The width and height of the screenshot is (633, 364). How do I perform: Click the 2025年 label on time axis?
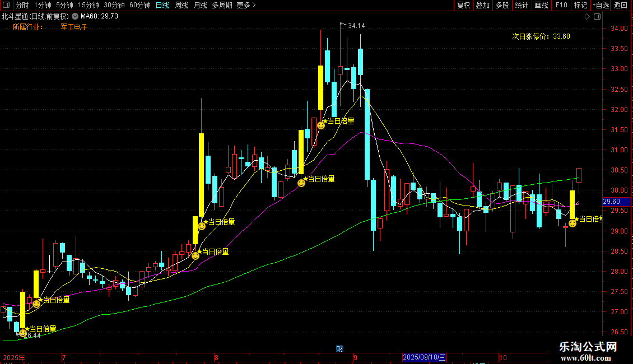coord(14,357)
